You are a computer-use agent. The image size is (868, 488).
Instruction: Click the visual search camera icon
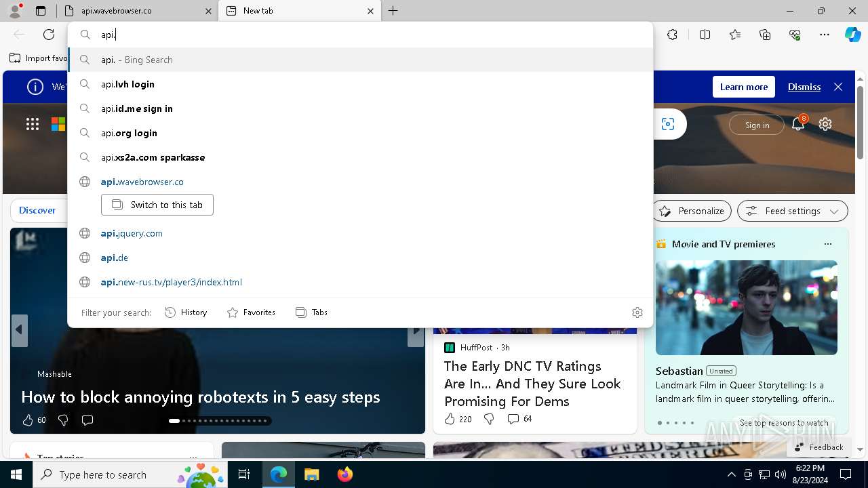(668, 124)
